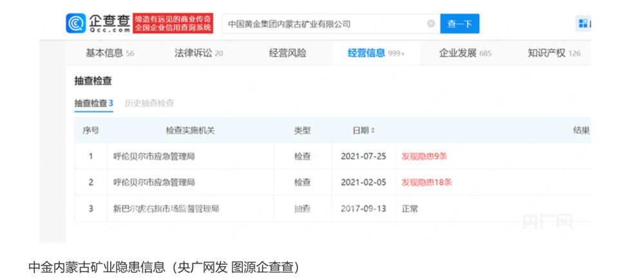Click the Qcc.com logo icon
644x279 pixels.
(x=76, y=23)
